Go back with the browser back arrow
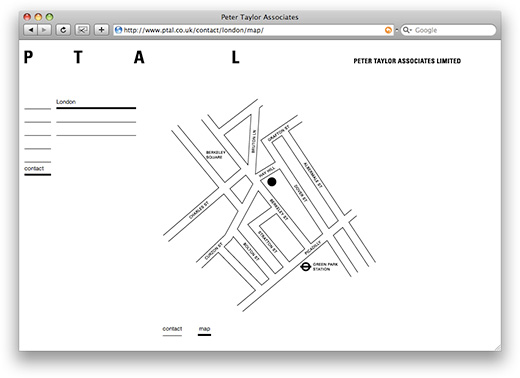Screen dimensions: 520x378 31,30
